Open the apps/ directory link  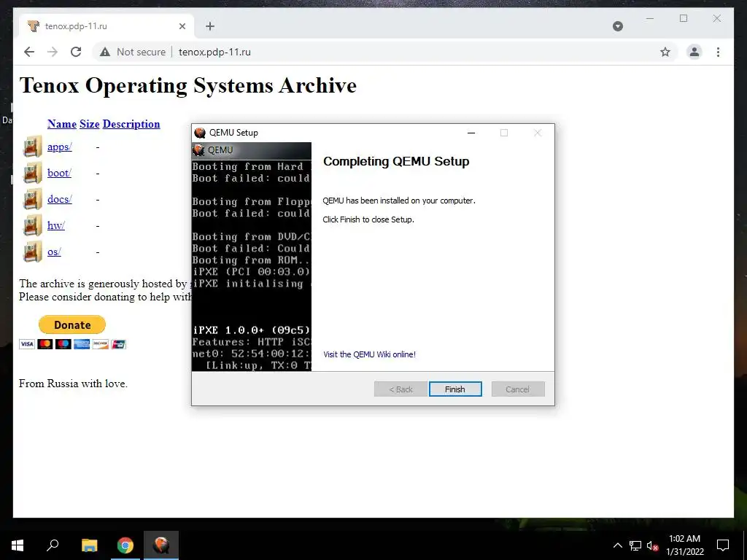point(60,147)
